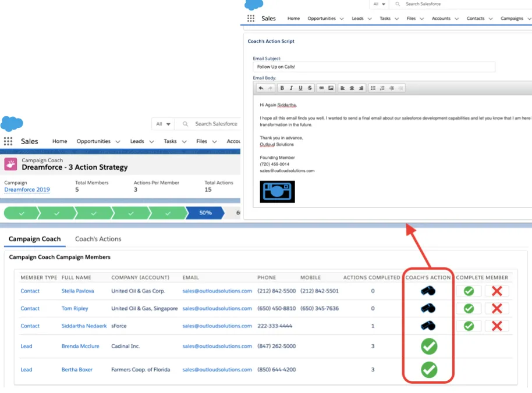The image size is (532, 393).
Task: Toggle underline formatting in email editor
Action: pyautogui.click(x=300, y=88)
